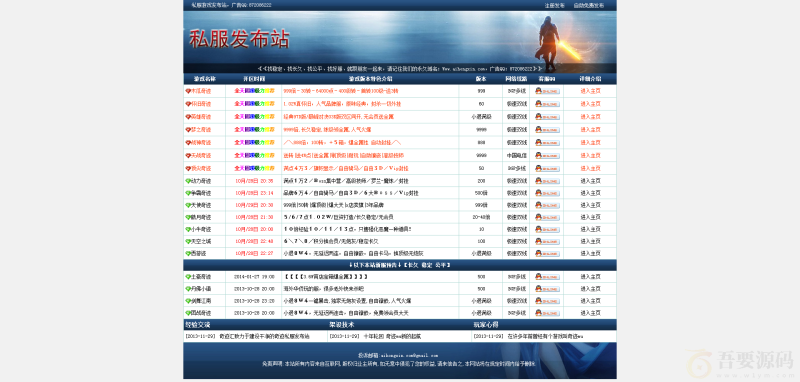Click 进入主页 in the 22:27 server row
800x382 pixels.
pyautogui.click(x=590, y=253)
